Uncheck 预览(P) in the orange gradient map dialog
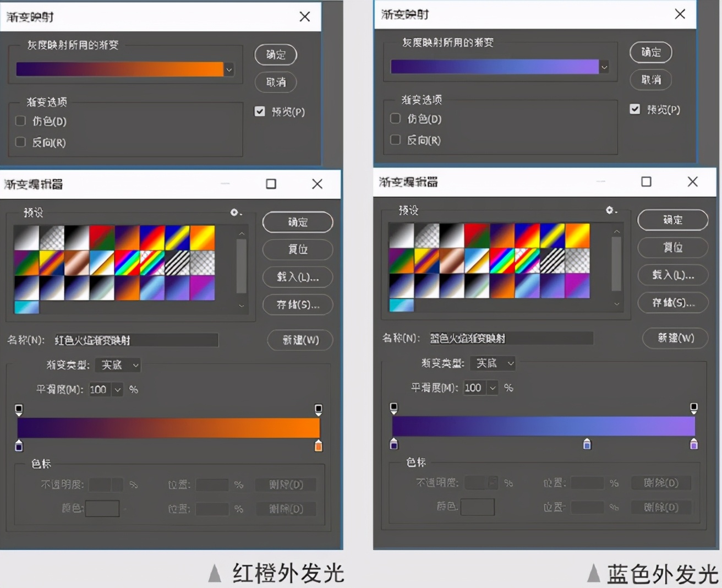722x588 pixels. point(260,111)
